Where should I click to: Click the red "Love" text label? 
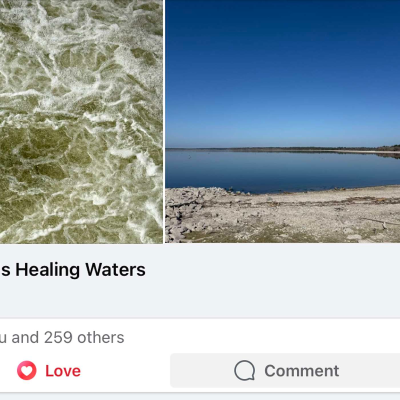[x=63, y=371]
